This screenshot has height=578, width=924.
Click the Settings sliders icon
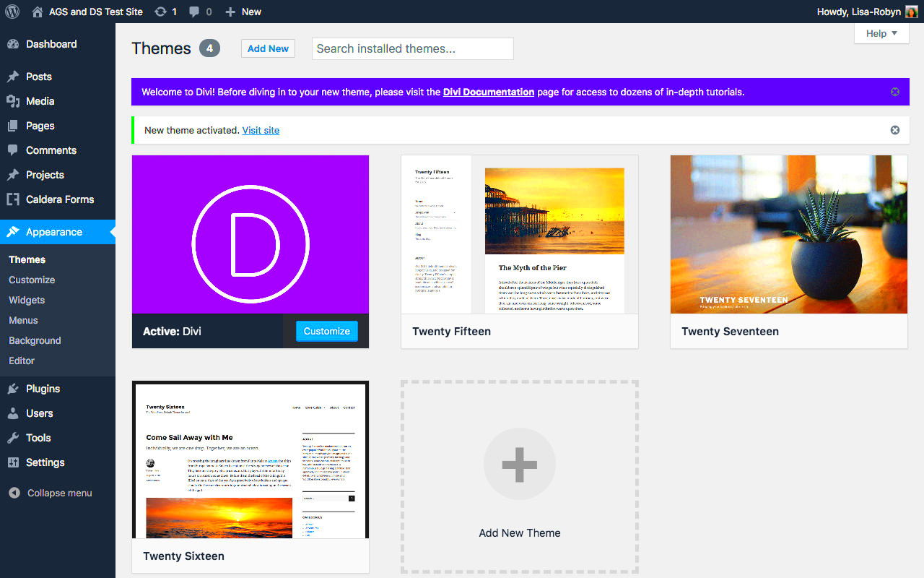pos(13,462)
